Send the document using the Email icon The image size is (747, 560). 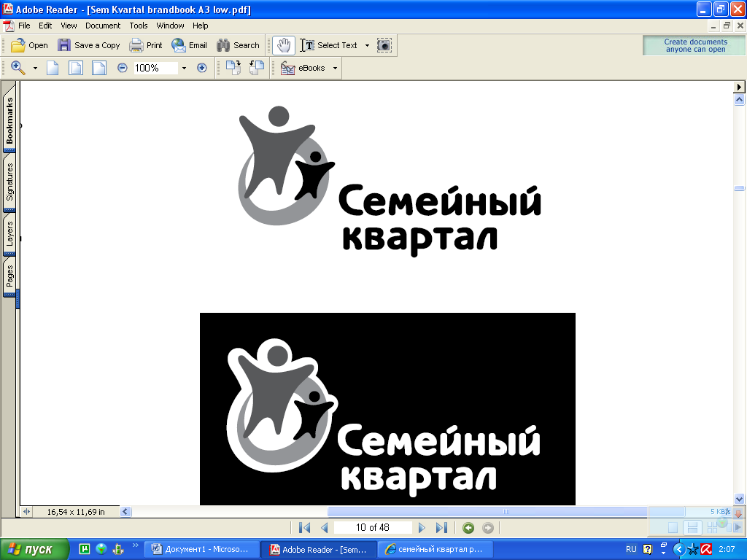coord(178,45)
